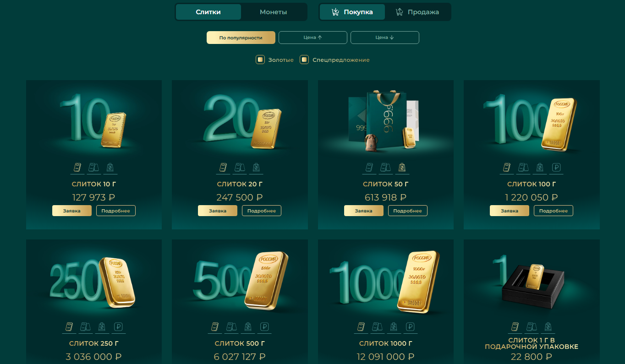Sort by price descending (Цена ↓)
625x364 pixels.
point(385,38)
